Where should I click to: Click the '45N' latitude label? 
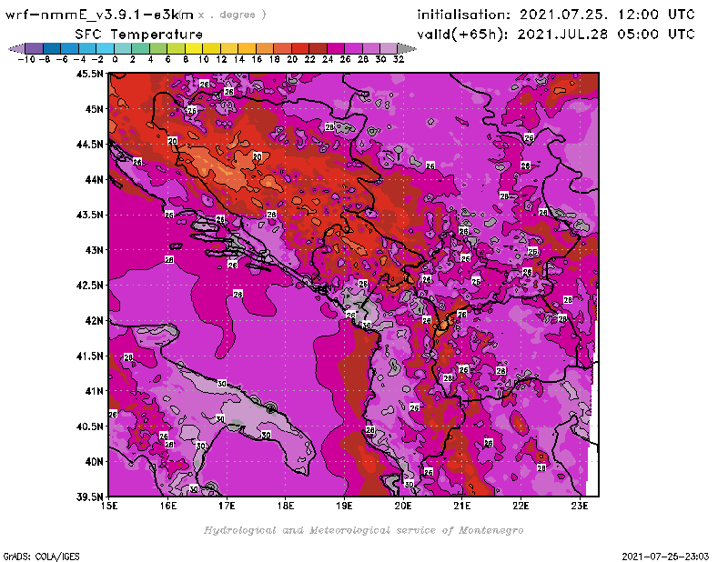(x=95, y=109)
